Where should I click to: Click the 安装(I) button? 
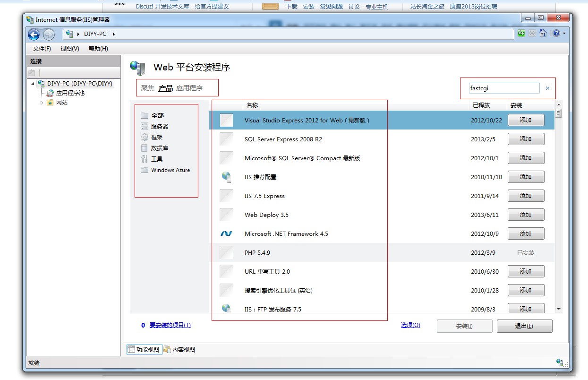(464, 326)
